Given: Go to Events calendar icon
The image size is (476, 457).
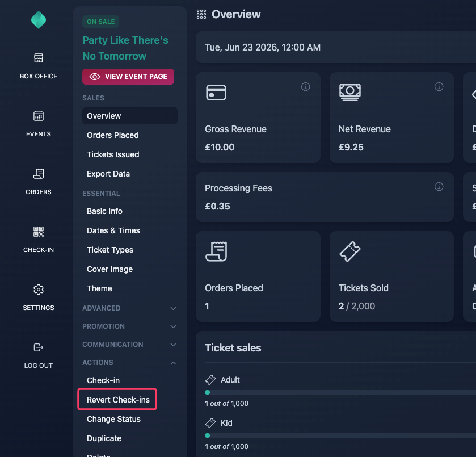Looking at the screenshot, I should (x=39, y=116).
